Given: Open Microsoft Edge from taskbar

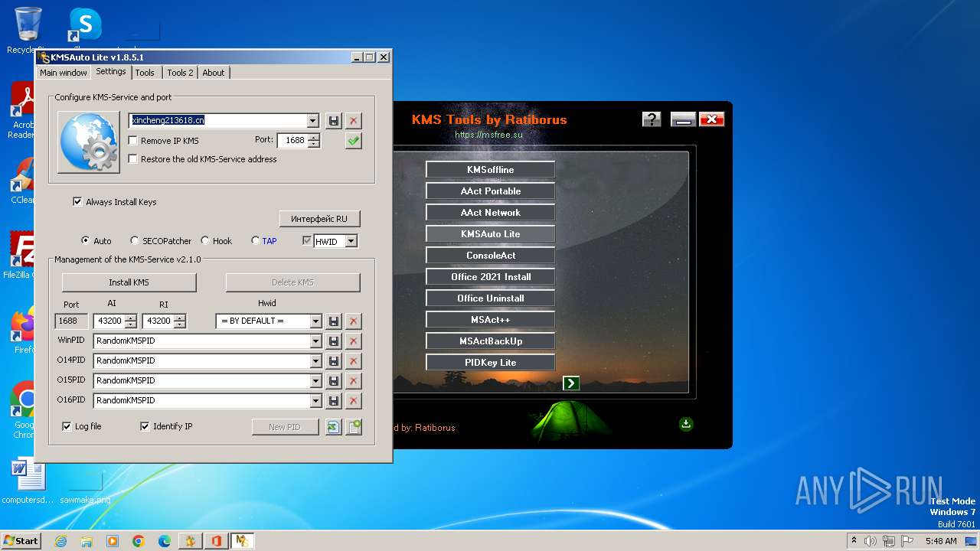Looking at the screenshot, I should [165, 541].
